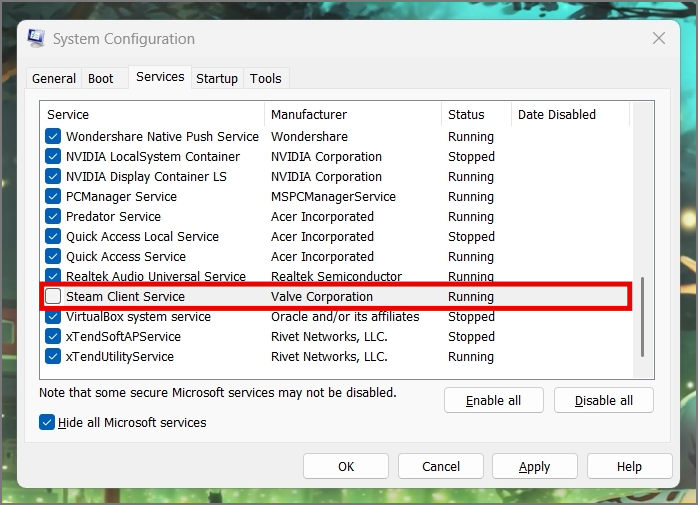Viewport: 698px width, 505px height.
Task: Sort by the Service column header
Action: [152, 114]
